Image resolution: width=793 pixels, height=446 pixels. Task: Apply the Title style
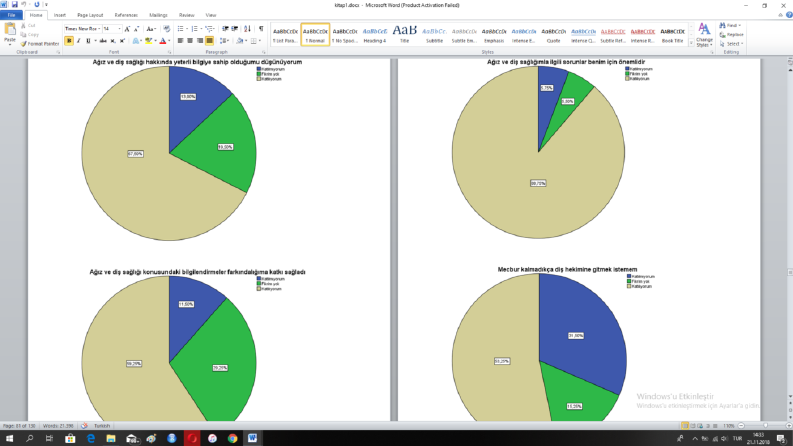pyautogui.click(x=405, y=35)
